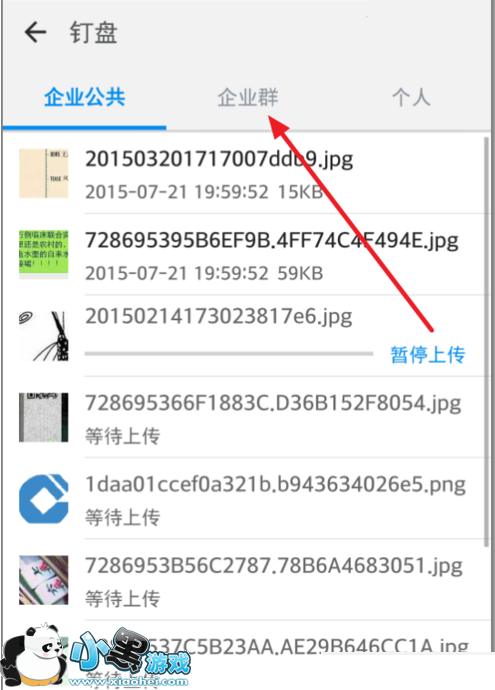Click the vertical scrollbar

[x=486, y=341]
